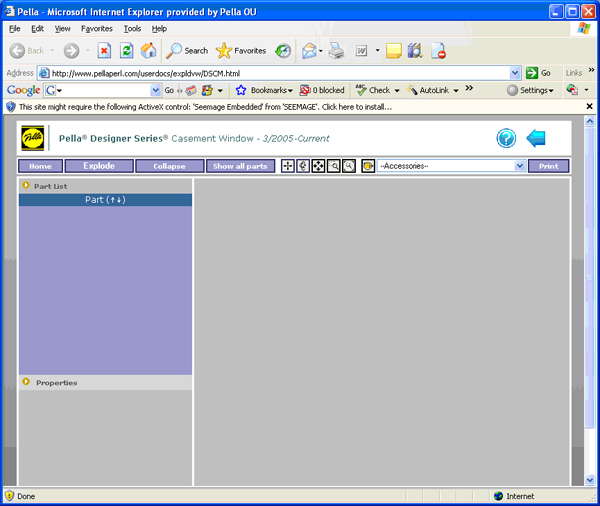Sort by the Part column header
This screenshot has width=600, height=506.
coord(105,200)
